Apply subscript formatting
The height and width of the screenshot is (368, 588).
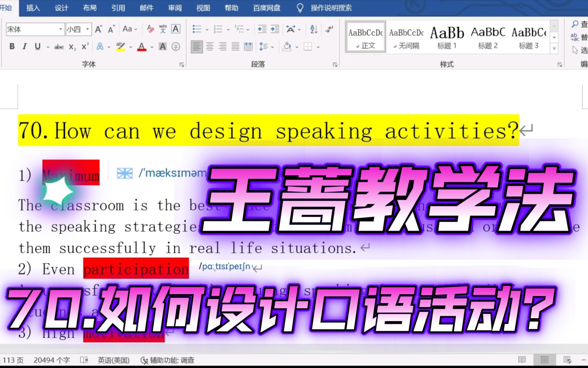click(71, 47)
